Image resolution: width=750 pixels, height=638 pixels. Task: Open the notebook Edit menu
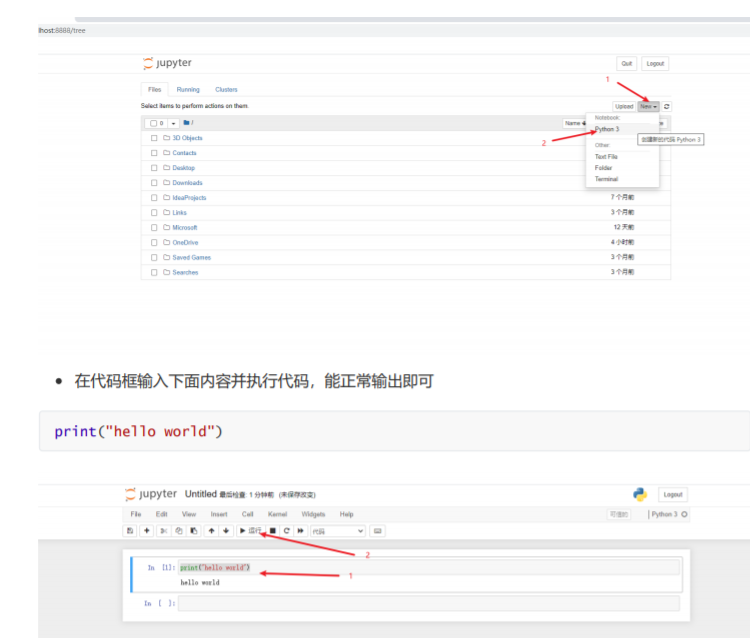click(162, 514)
